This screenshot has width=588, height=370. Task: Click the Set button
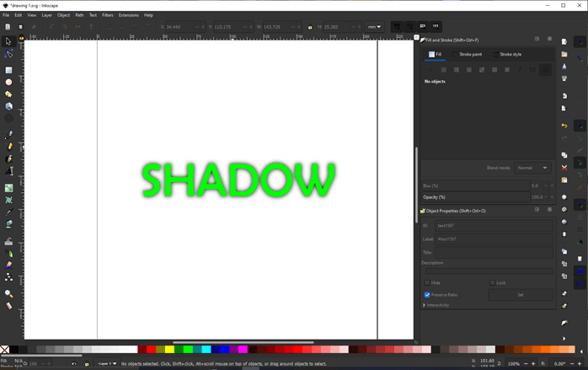point(521,295)
